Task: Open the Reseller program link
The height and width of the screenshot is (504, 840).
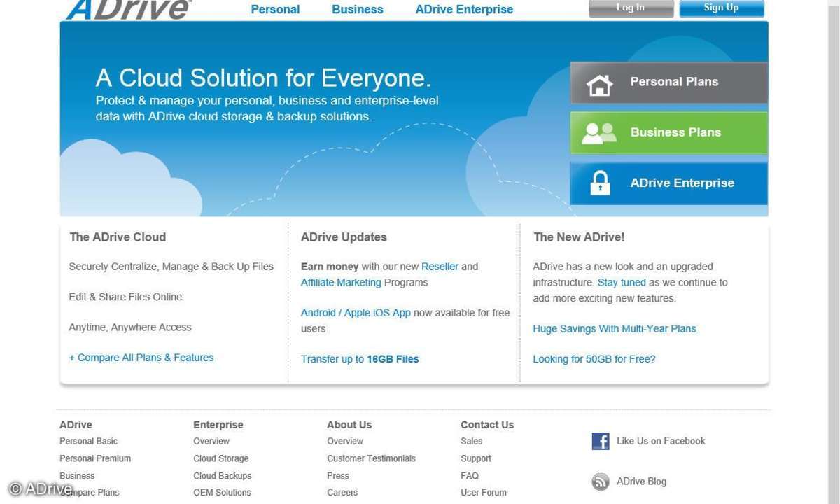Action: [x=440, y=267]
